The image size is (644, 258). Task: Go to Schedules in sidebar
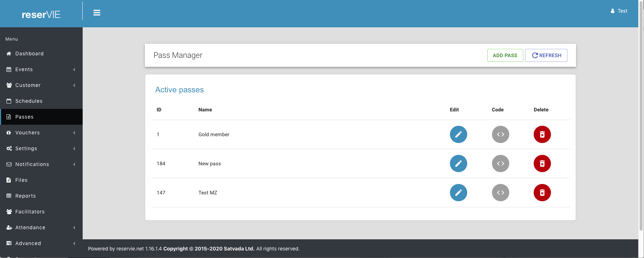click(29, 101)
